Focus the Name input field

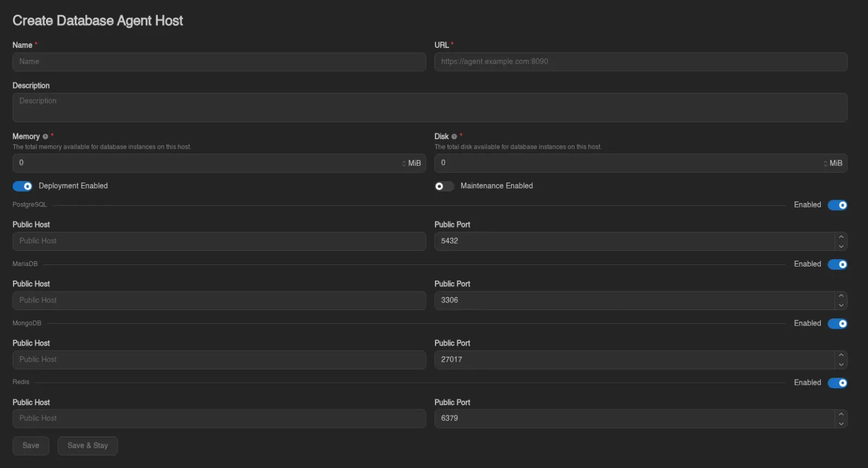(x=219, y=62)
